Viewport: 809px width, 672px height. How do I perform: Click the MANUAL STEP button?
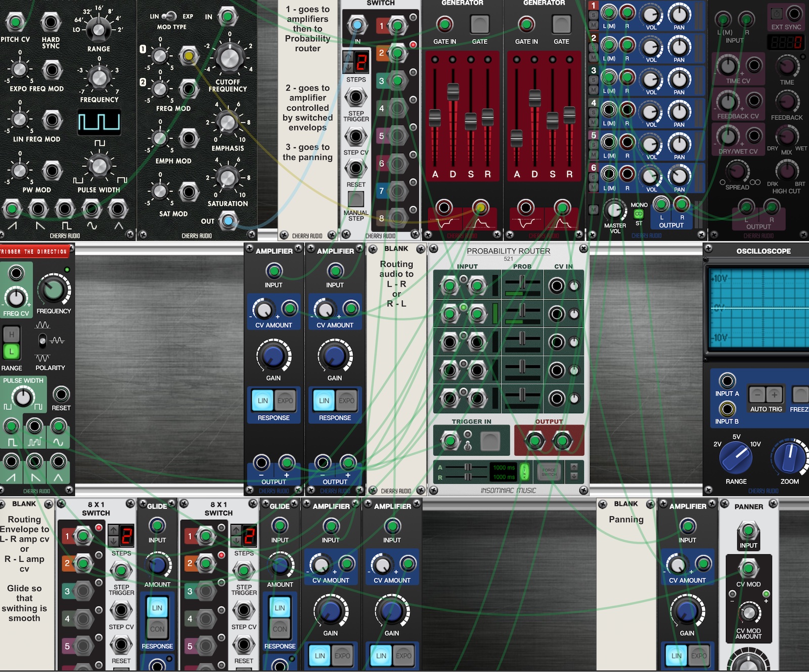point(356,199)
